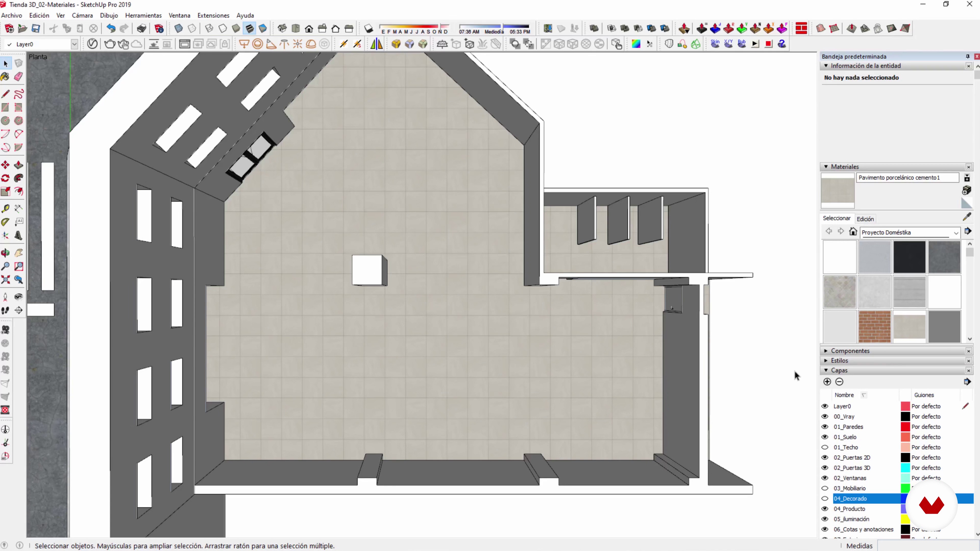Open the Dibujo menu

[109, 15]
